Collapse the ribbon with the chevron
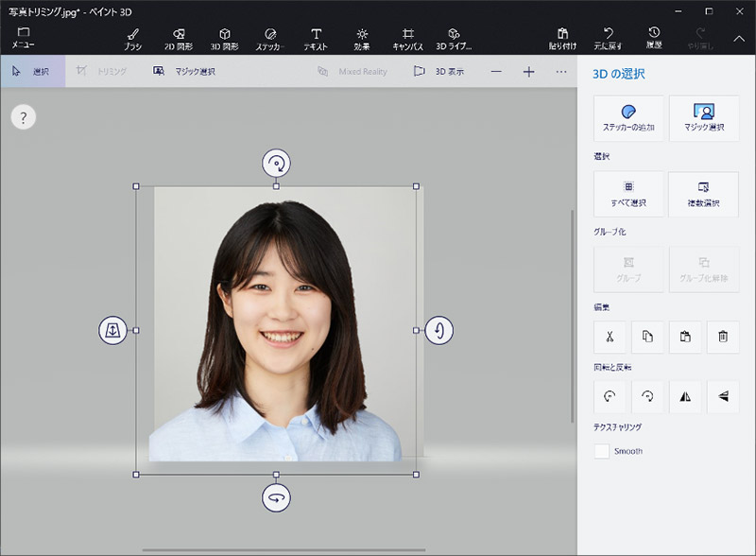 pyautogui.click(x=739, y=38)
